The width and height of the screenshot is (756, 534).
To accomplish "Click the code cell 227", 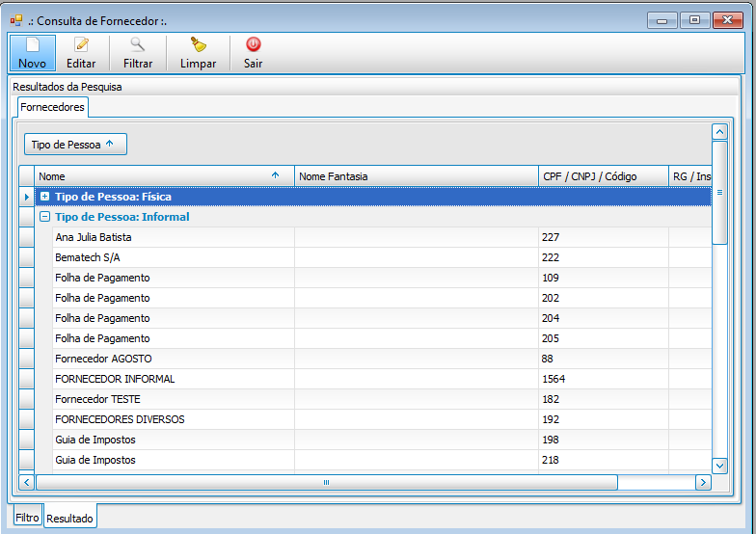I will (x=604, y=237).
